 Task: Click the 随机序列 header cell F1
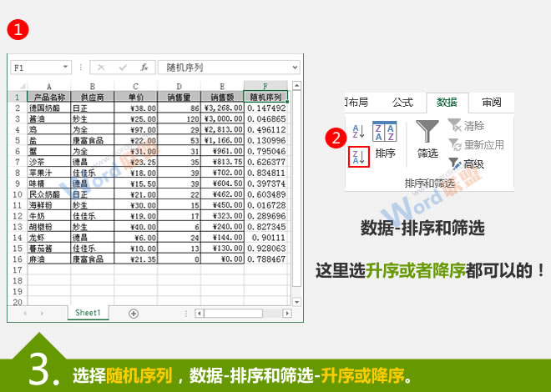pyautogui.click(x=265, y=98)
